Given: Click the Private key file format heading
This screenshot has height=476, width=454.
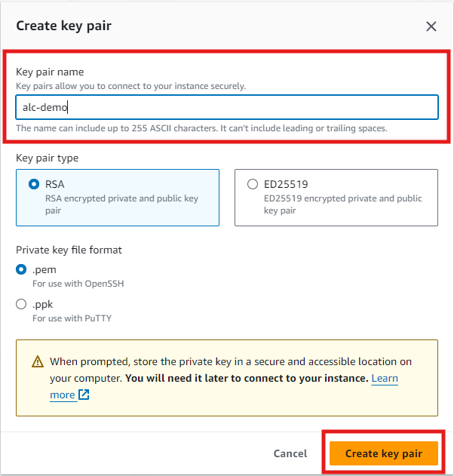Looking at the screenshot, I should coord(69,250).
